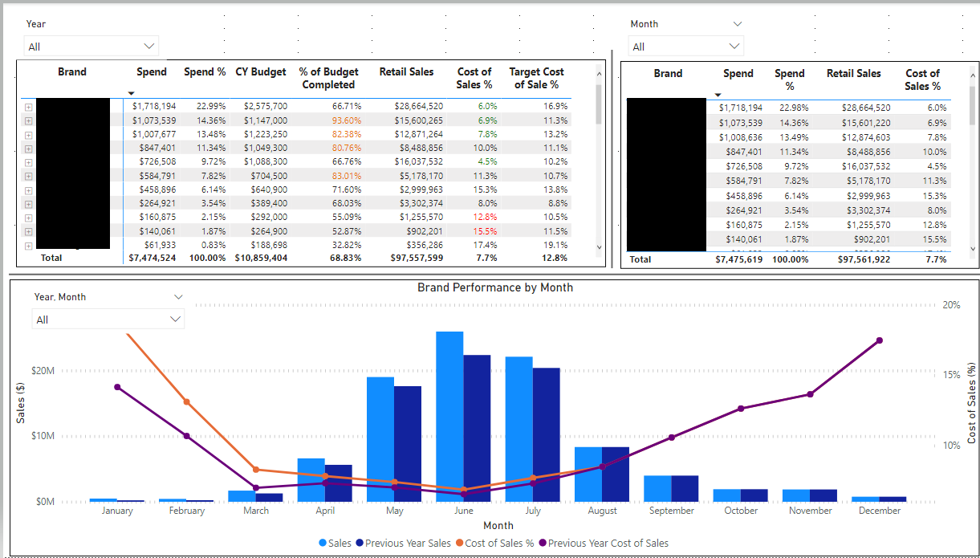The height and width of the screenshot is (558, 980).
Task: Sort right table by Cost of Sales % header
Action: [x=922, y=79]
